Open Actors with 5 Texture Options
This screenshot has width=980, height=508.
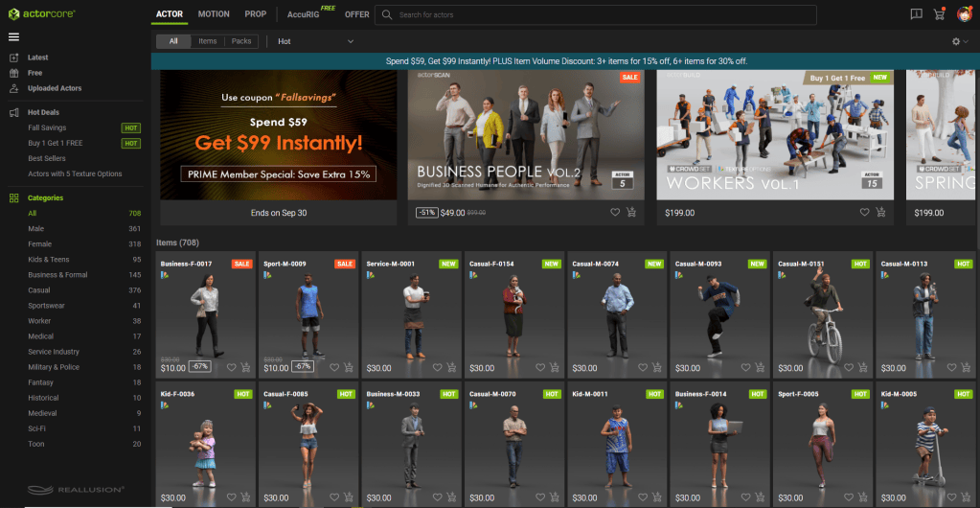click(x=75, y=173)
